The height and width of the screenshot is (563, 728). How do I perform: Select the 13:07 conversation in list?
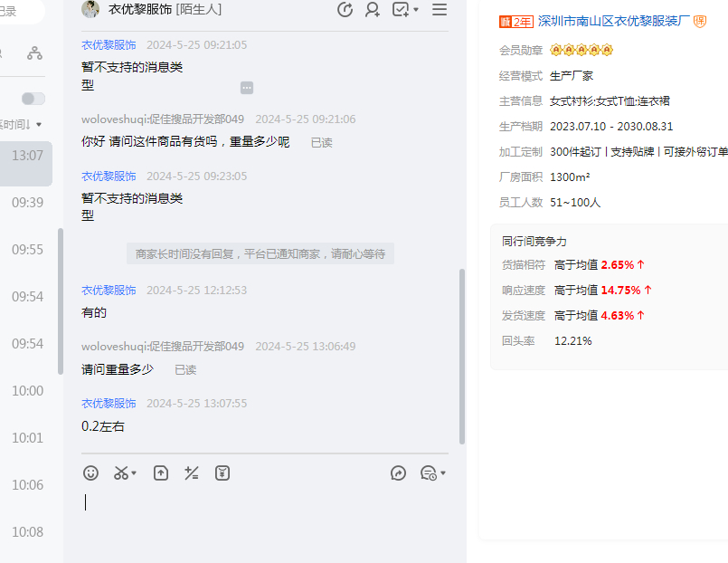(27, 156)
